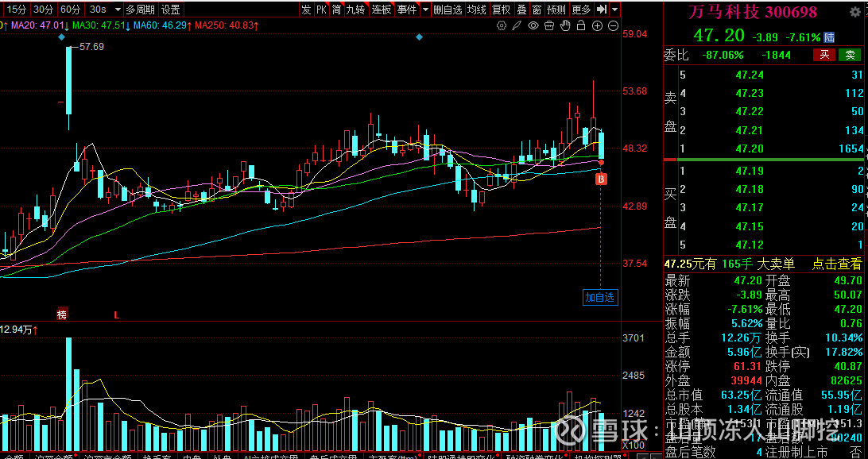Open the 事件 events button
This screenshot has width=868, height=459.
click(407, 10)
